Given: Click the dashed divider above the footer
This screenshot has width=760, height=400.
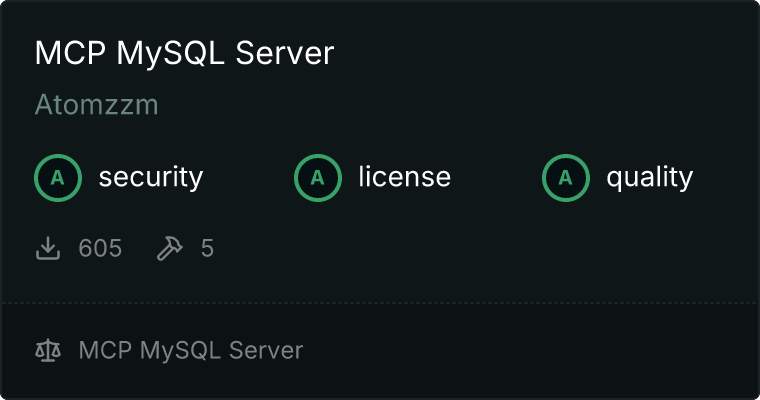Looking at the screenshot, I should pos(380,302).
